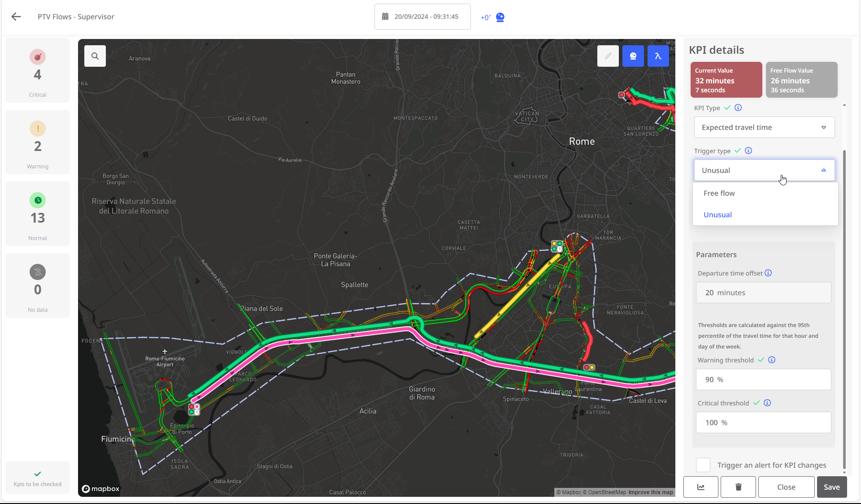Viewport: 861px width, 504px height.
Task: Open the Improve this map link
Action: tap(650, 492)
